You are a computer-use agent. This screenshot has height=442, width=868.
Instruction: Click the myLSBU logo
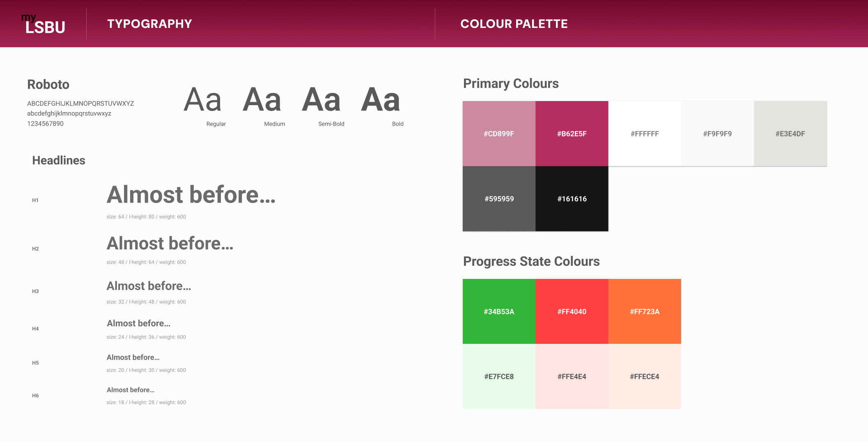(44, 24)
